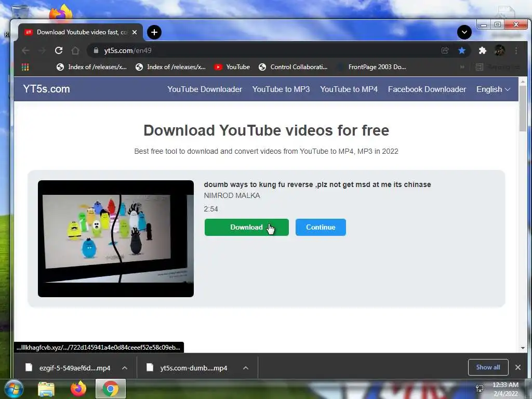
Task: Open YouTube to MP3 menu item
Action: coord(281,89)
